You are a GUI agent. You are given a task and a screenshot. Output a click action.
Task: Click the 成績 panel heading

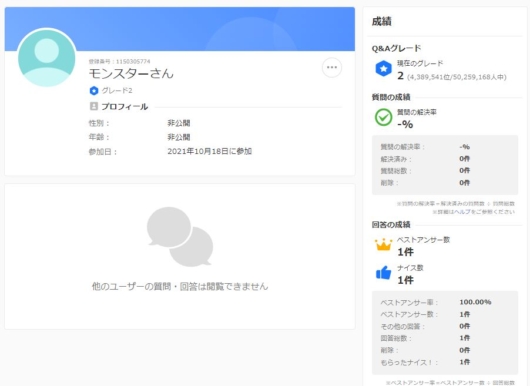381,22
